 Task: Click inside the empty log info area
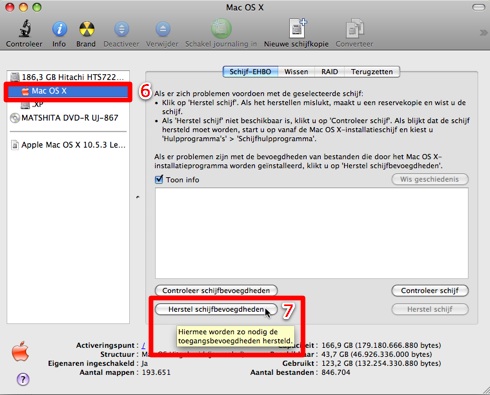pyautogui.click(x=311, y=233)
